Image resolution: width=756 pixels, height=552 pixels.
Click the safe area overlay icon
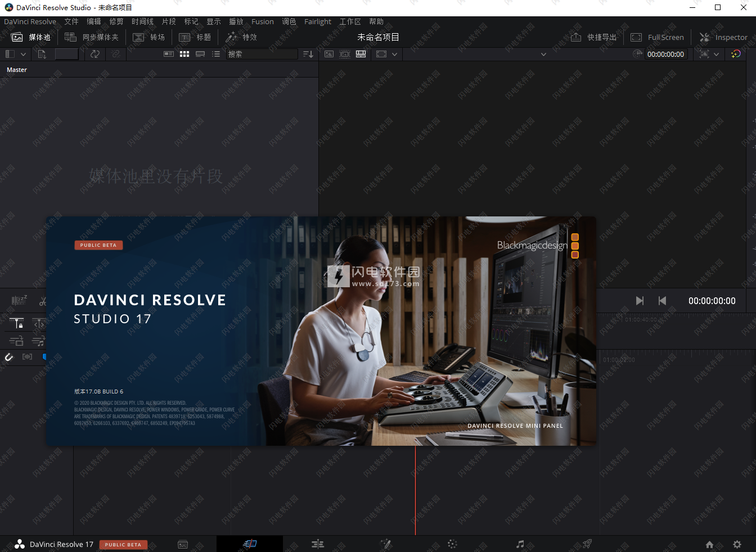pyautogui.click(x=381, y=54)
